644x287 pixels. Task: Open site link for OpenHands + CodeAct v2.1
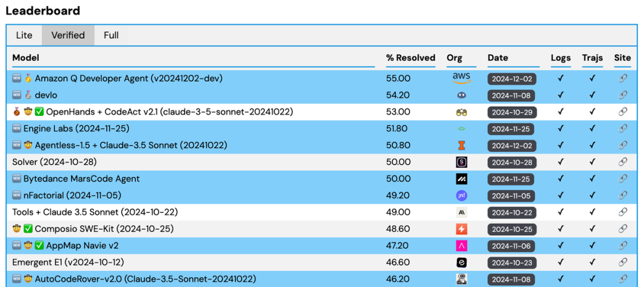pos(623,112)
